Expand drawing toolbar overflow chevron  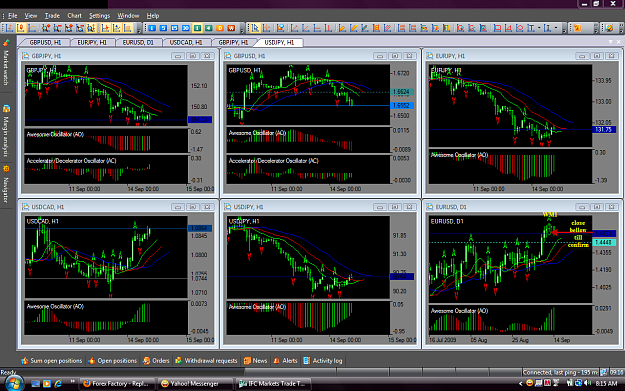[x=564, y=29]
